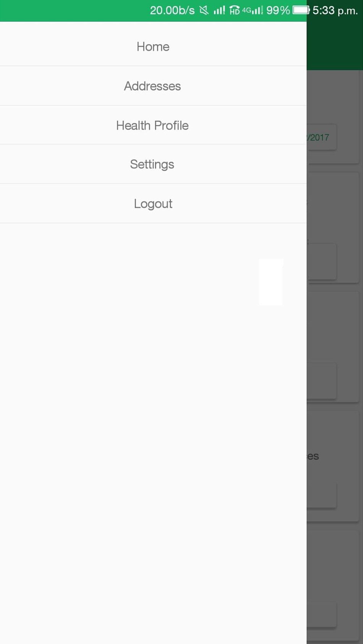Select Settings in the navigation drawer
The height and width of the screenshot is (644, 363).
[x=153, y=164]
